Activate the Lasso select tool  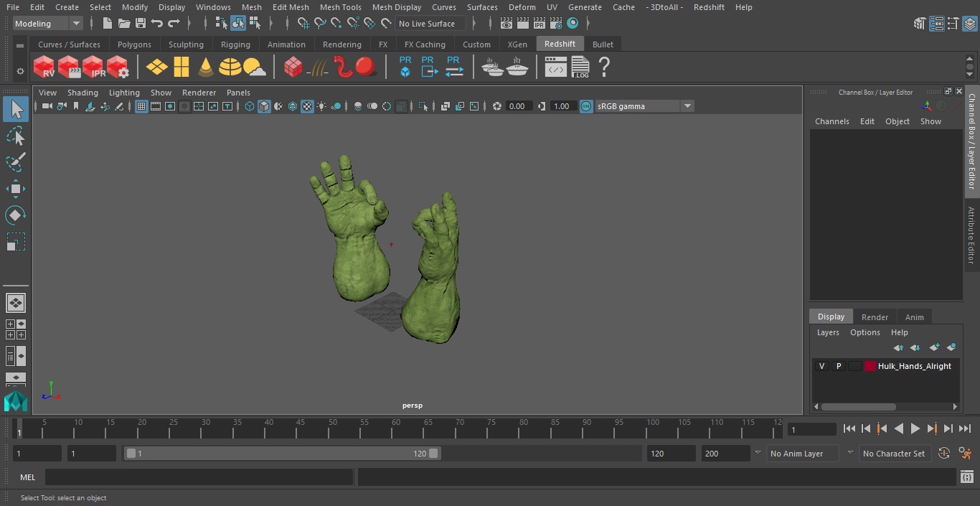(x=16, y=136)
